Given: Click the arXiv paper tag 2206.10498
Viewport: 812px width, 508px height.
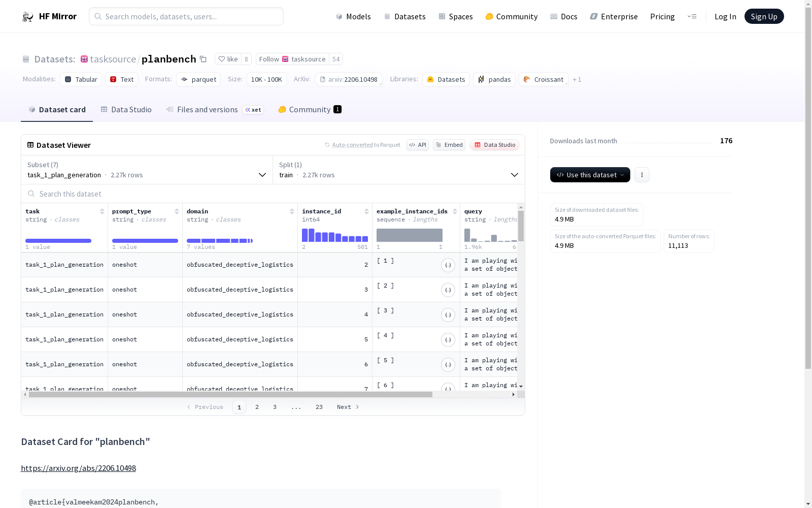Looking at the screenshot, I should 349,79.
